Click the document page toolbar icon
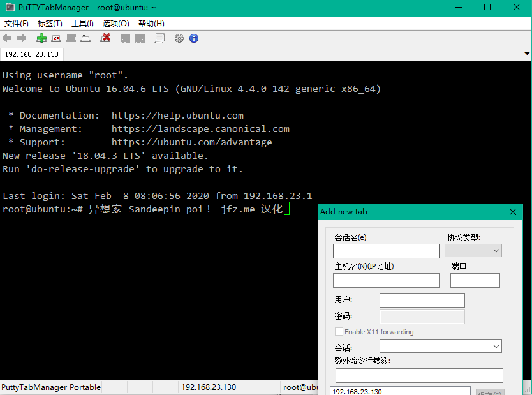 [x=159, y=38]
